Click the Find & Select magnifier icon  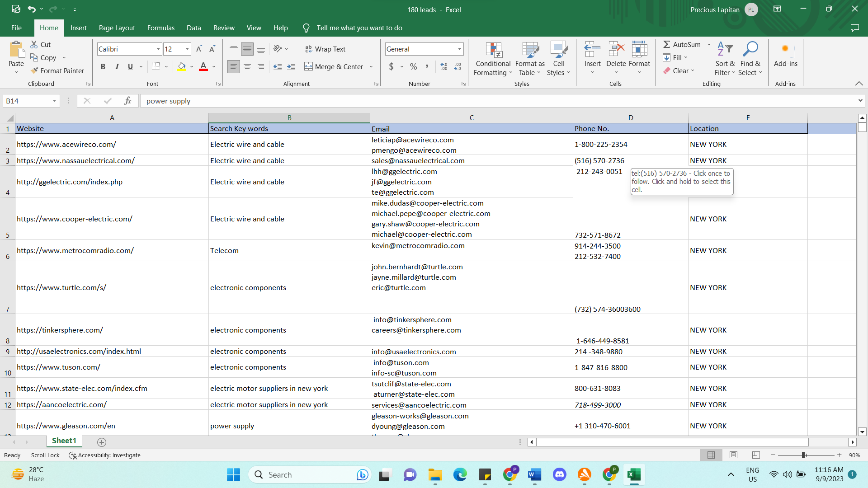[750, 49]
